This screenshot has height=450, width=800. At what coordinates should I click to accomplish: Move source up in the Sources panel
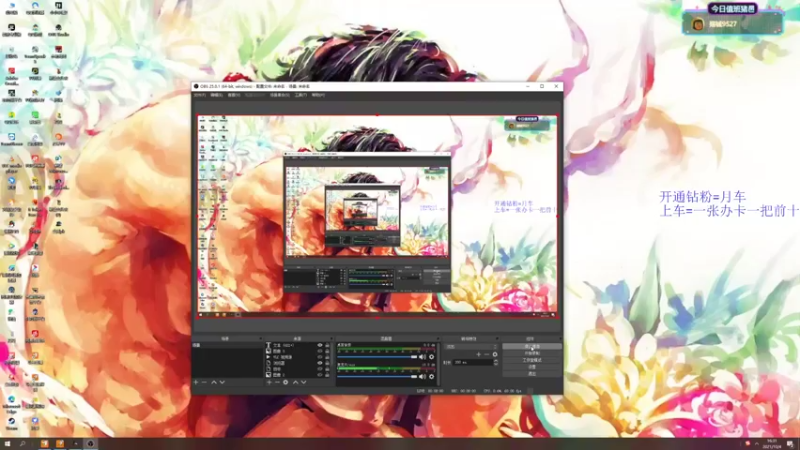295,382
